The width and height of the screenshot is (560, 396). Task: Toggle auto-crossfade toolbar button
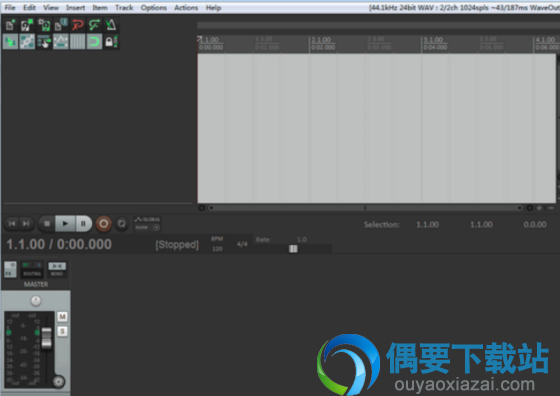tap(10, 42)
